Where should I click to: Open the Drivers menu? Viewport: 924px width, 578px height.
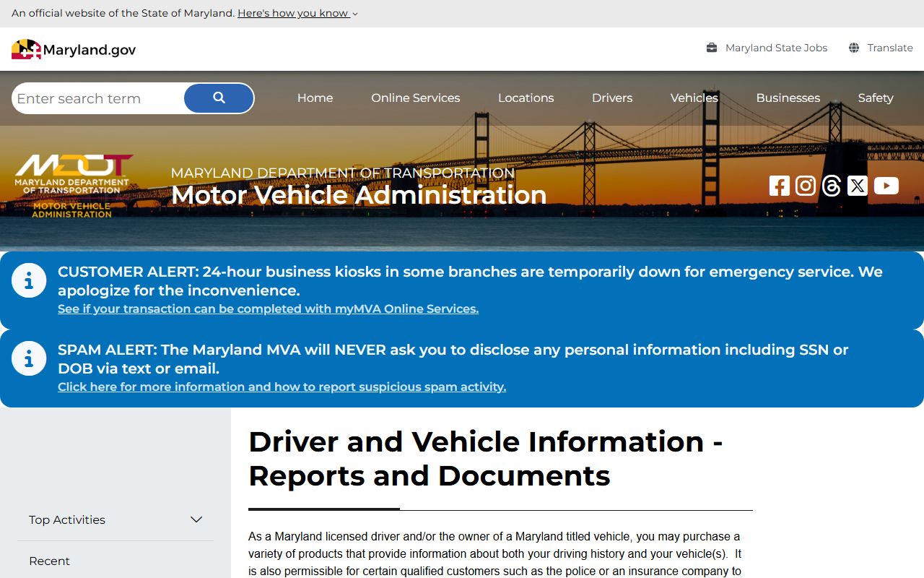pos(612,98)
